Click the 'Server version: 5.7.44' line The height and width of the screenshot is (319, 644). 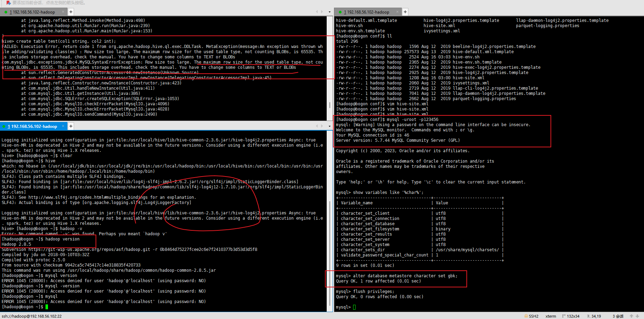[x=398, y=140]
